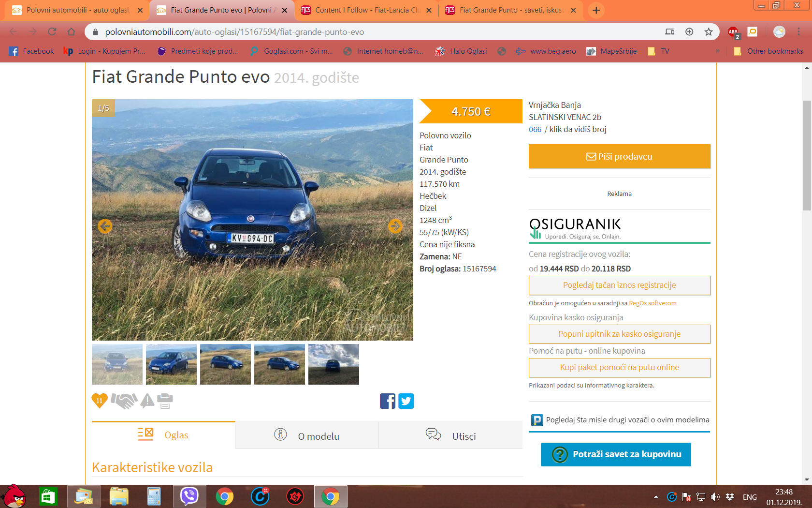Open the yellow chat extension icon
Screen dimensions: 812x508
tap(753, 31)
